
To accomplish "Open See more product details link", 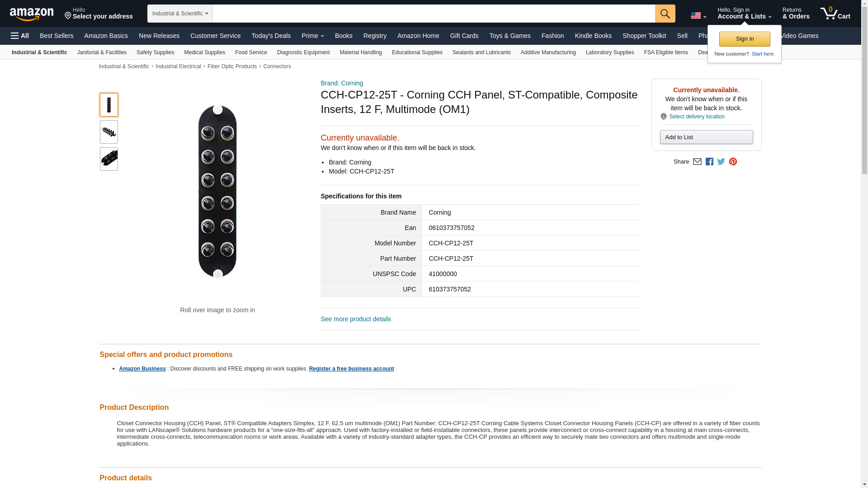I will coord(355,319).
